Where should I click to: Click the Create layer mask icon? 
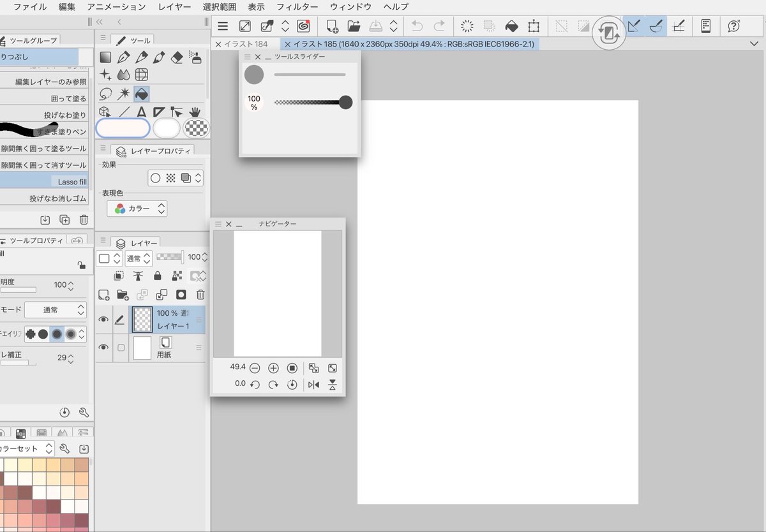[181, 295]
